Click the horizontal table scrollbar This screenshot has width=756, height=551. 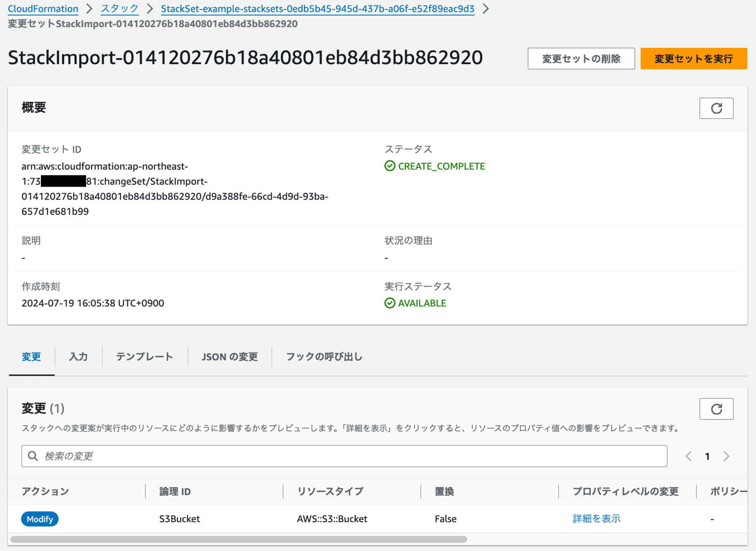239,539
